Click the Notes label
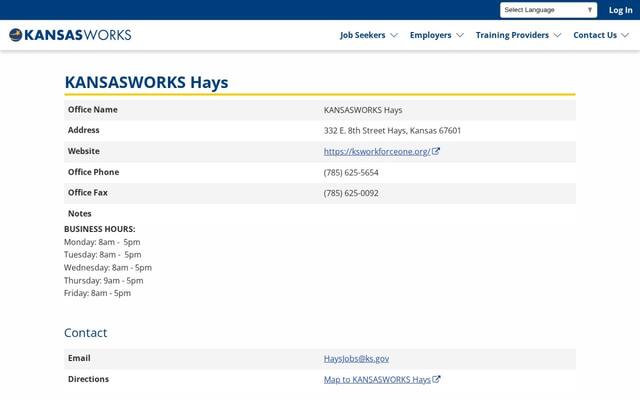Screen dimensions: 640x400 tap(80, 213)
